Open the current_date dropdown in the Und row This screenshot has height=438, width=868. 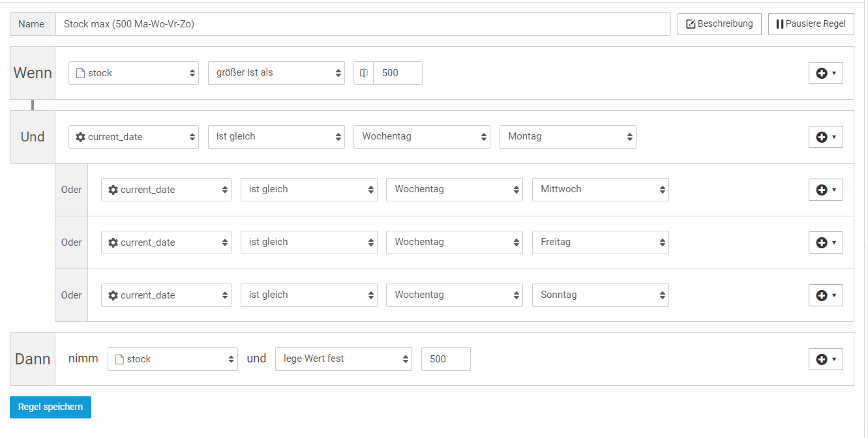[134, 137]
